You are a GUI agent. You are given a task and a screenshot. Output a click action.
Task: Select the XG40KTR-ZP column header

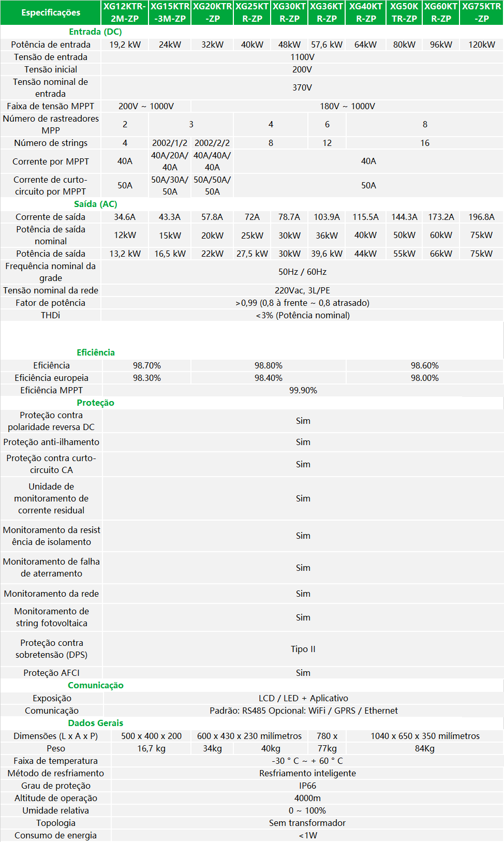[366, 12]
